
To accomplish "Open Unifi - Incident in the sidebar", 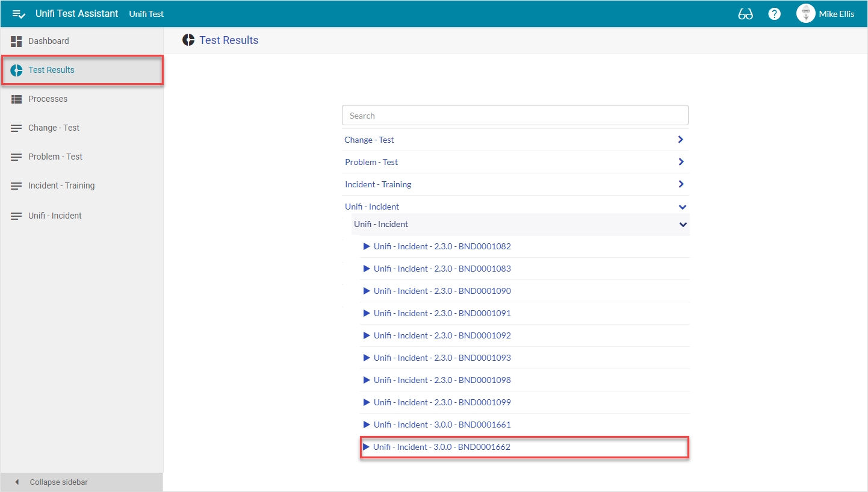I will pyautogui.click(x=55, y=216).
